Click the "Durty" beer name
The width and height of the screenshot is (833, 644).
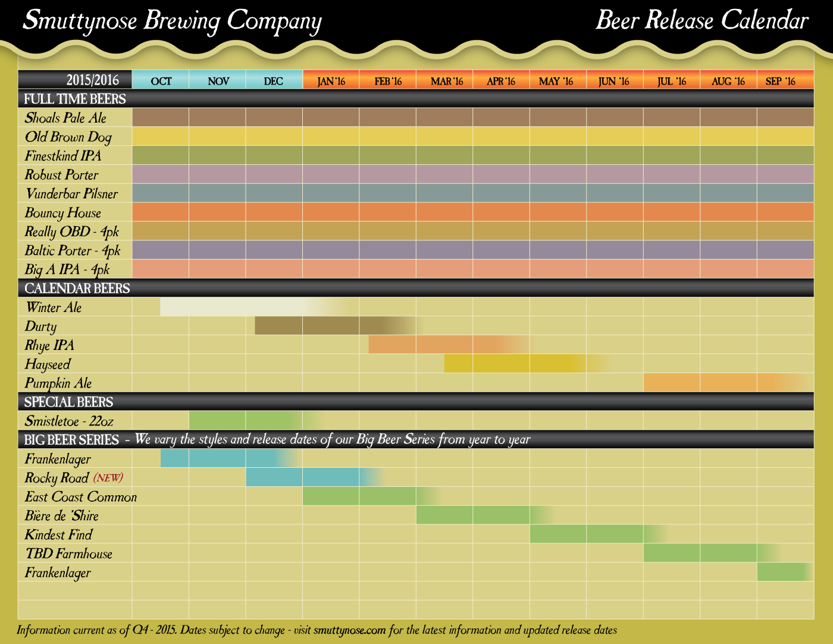click(40, 327)
